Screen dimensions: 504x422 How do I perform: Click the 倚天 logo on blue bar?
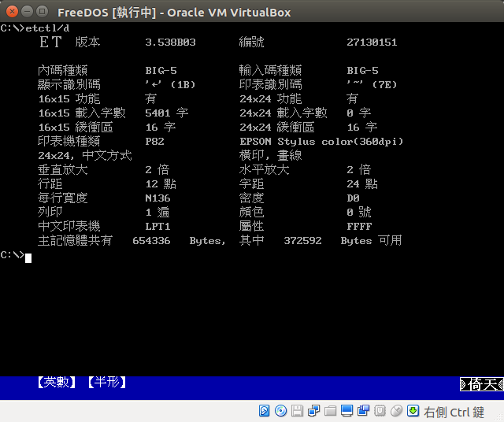click(482, 385)
